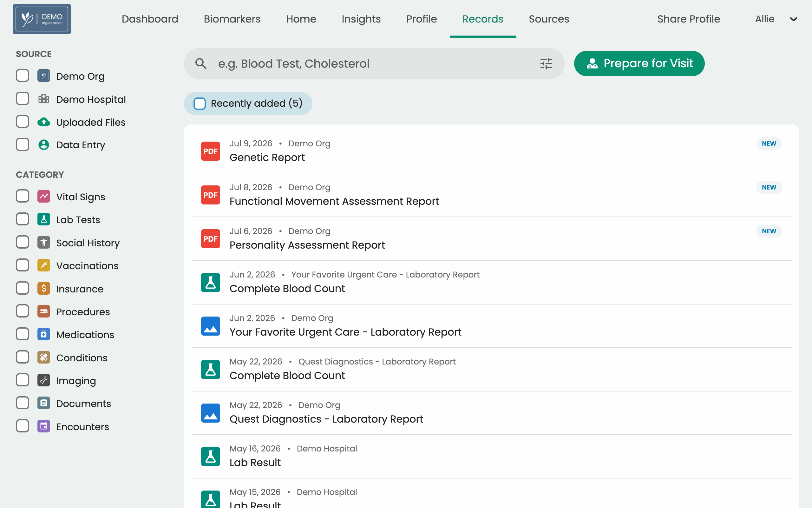Open the Personality Assessment Report
Image resolution: width=812 pixels, height=508 pixels.
pyautogui.click(x=492, y=239)
